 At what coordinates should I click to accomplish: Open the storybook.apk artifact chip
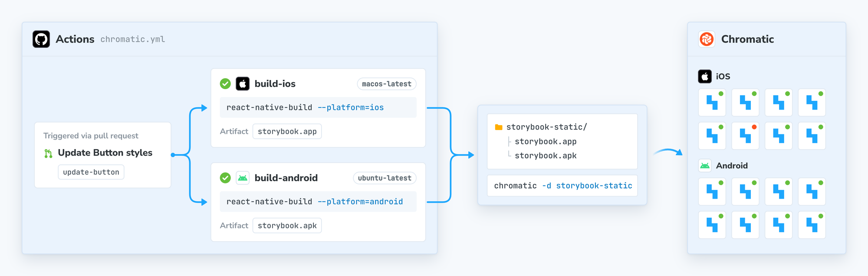(x=287, y=226)
